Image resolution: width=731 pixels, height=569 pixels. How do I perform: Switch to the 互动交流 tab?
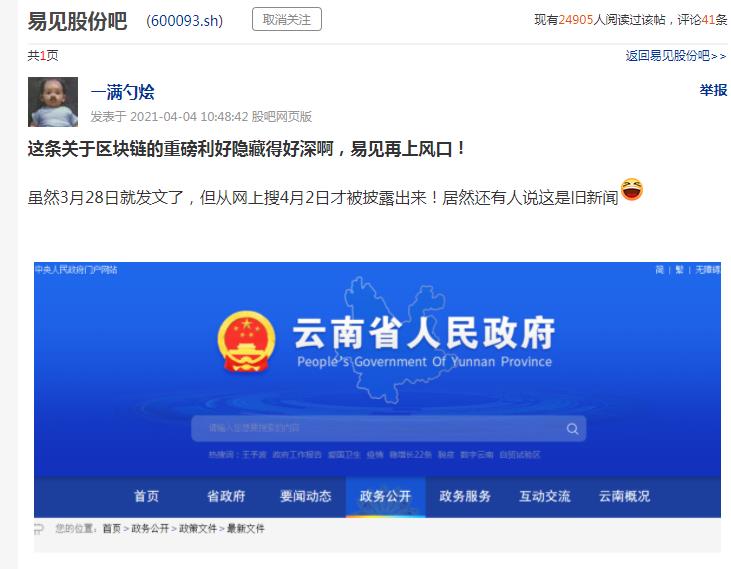pyautogui.click(x=545, y=496)
